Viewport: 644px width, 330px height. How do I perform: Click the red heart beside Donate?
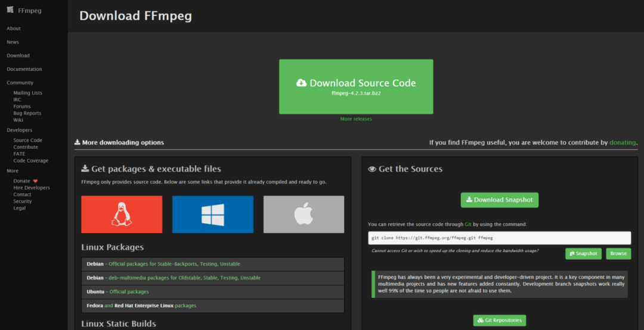click(x=35, y=181)
